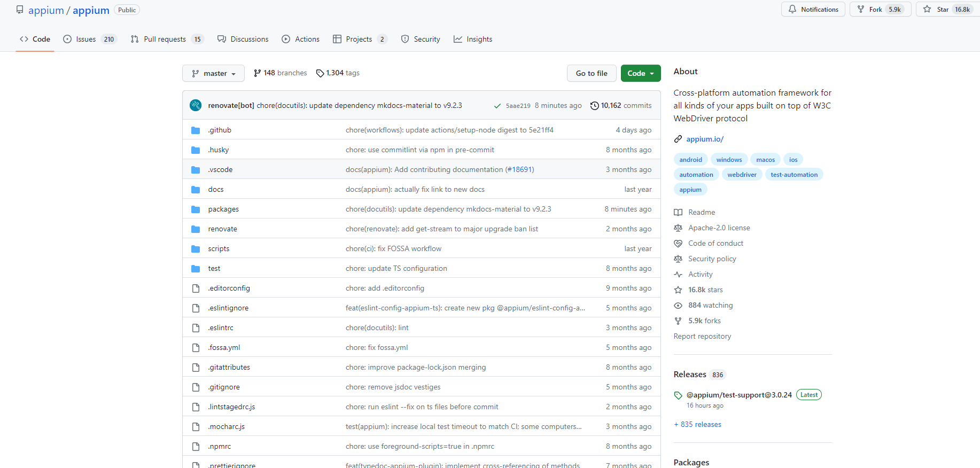The width and height of the screenshot is (980, 468).
Task: Open pull request #18691 link
Action: pyautogui.click(x=519, y=170)
